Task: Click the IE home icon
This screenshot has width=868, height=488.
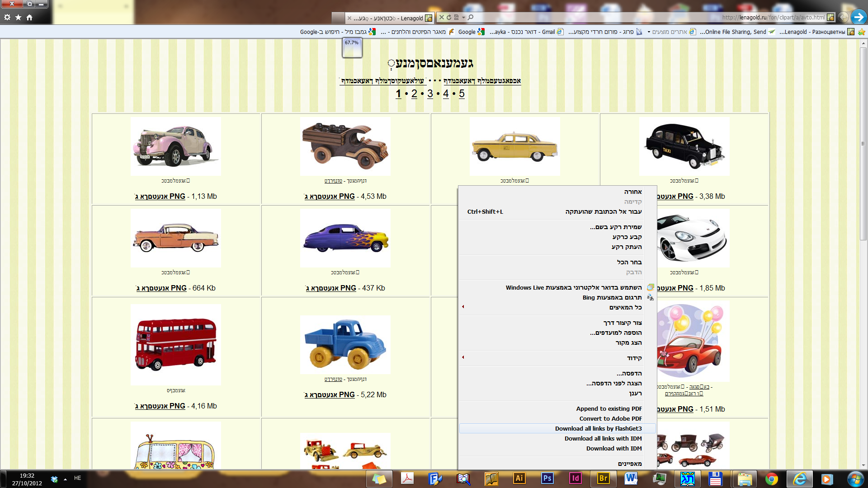Action: tap(29, 17)
